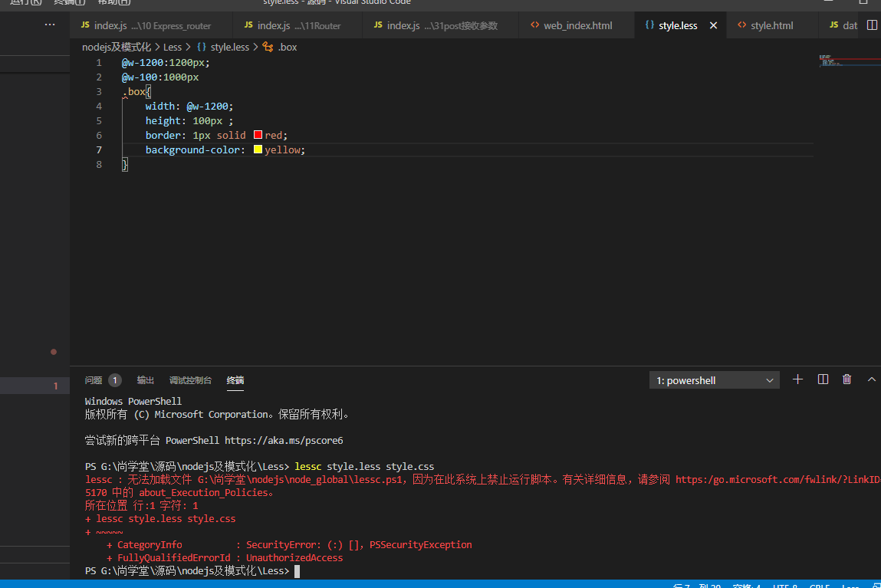
Task: Click the .box symbol icon in breadcrumb
Action: tap(268, 48)
